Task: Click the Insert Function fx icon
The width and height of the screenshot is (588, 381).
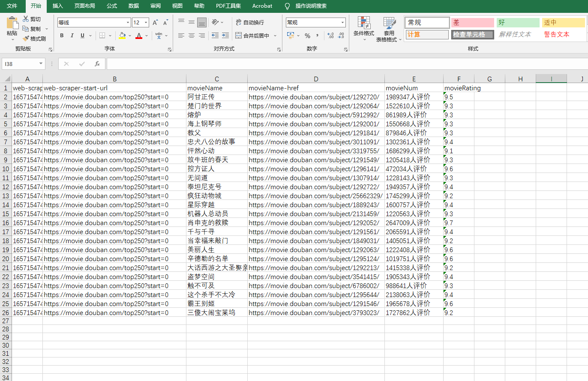Action: click(x=97, y=64)
